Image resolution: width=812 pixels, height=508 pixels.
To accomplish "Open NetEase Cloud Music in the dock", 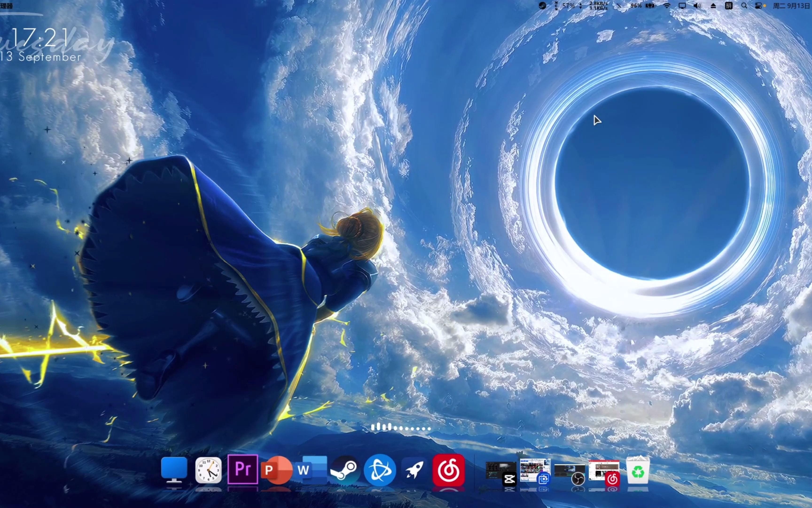I will (449, 470).
